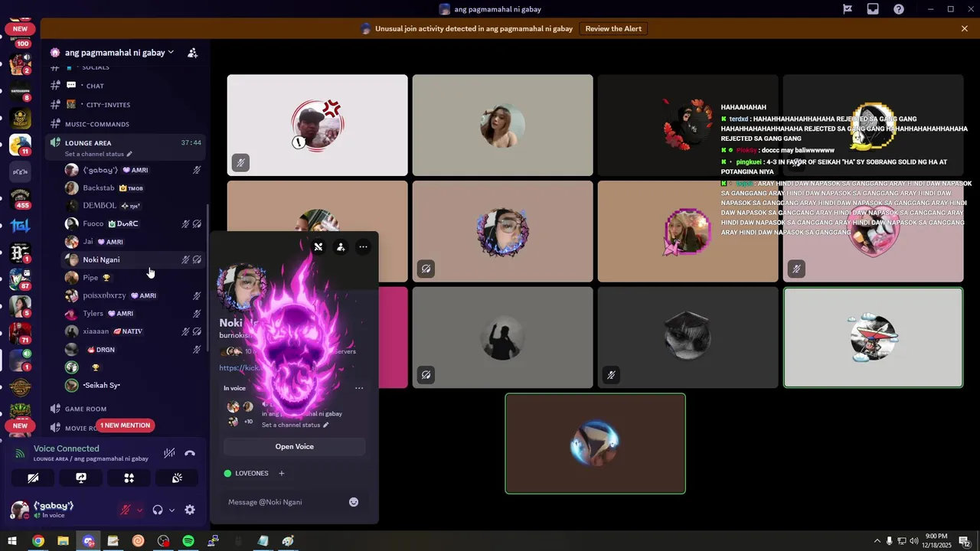Open the CITY-INVITES channel
This screenshot has height=551, width=980.
[x=108, y=105]
